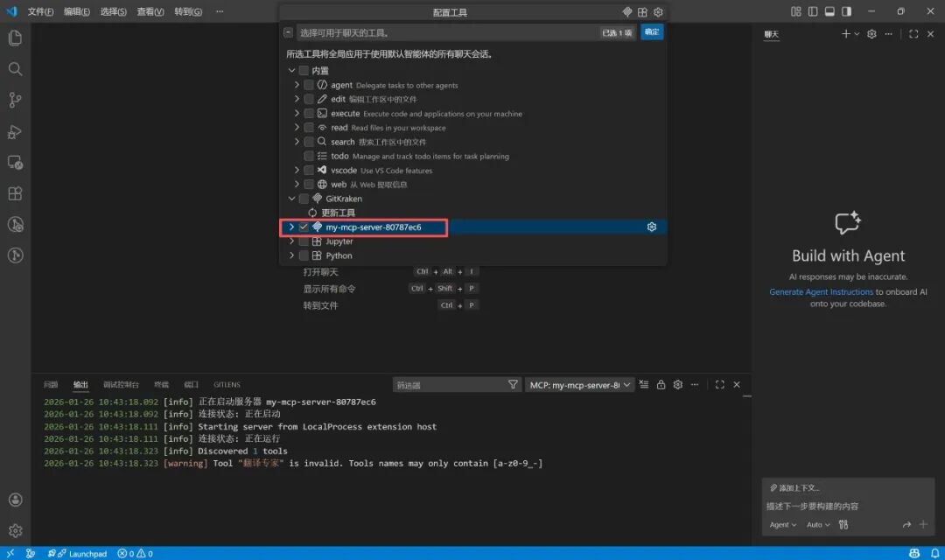Start new chat with plus icon
This screenshot has height=560, width=945.
845,34
